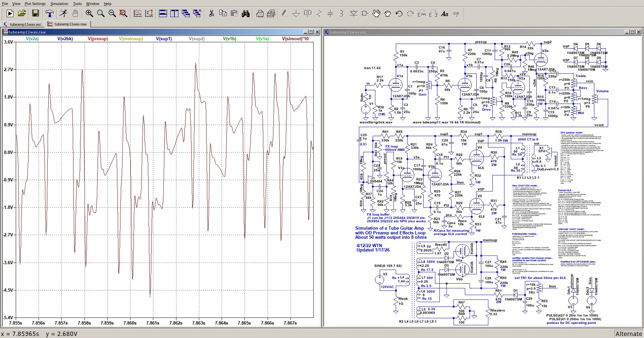
Task: Tile windows horizontally via toolbar icon
Action: [163, 13]
